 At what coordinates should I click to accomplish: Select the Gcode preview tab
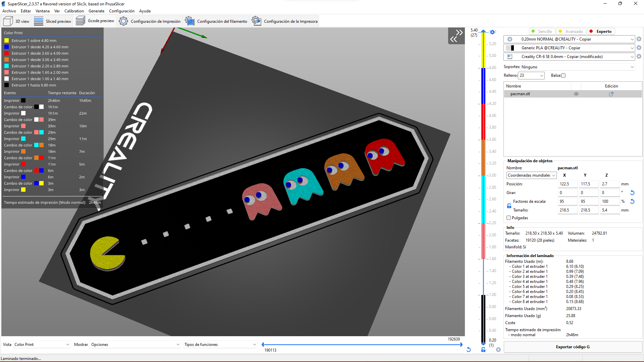95,21
